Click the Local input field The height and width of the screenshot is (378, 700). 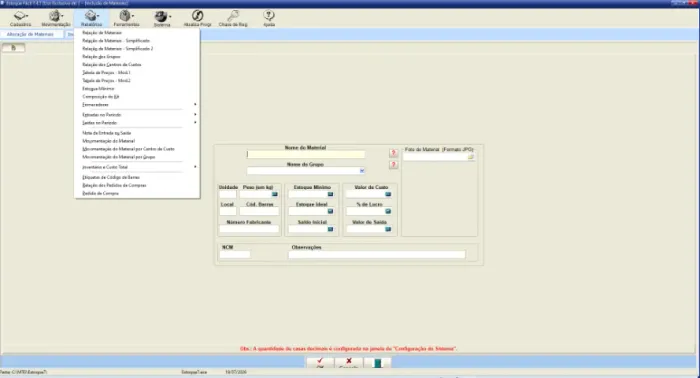tap(228, 211)
